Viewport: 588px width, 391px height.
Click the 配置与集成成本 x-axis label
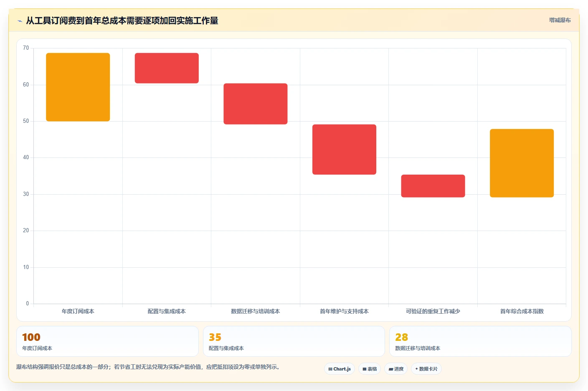click(x=167, y=311)
